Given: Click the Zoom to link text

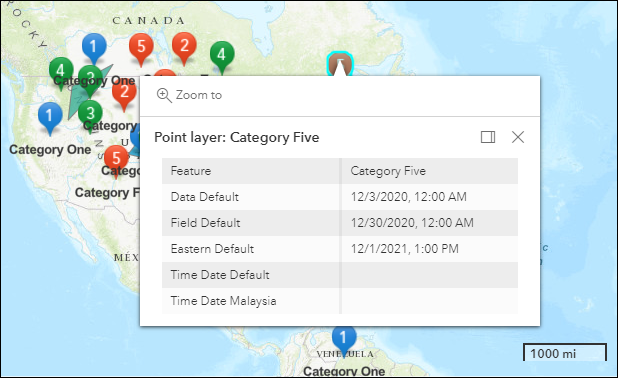Looking at the screenshot, I should click(199, 95).
